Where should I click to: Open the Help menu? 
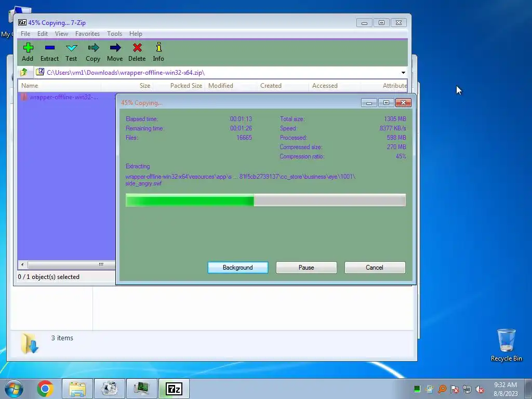136,34
